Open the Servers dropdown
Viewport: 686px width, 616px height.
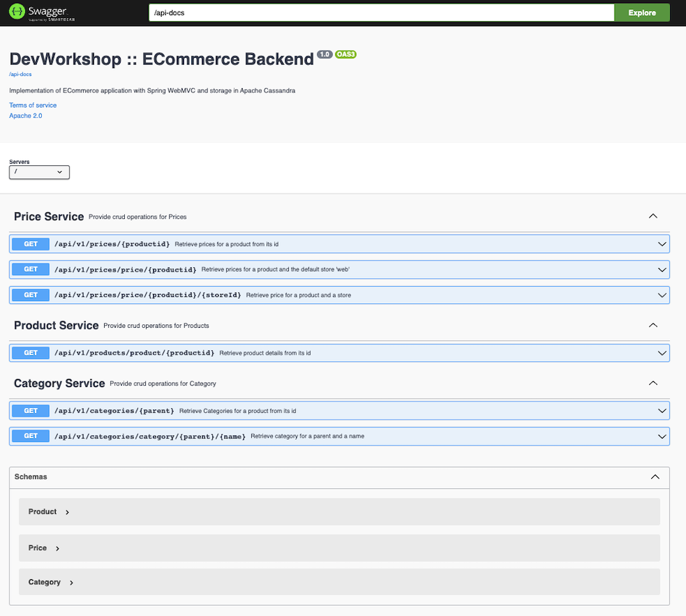40,173
